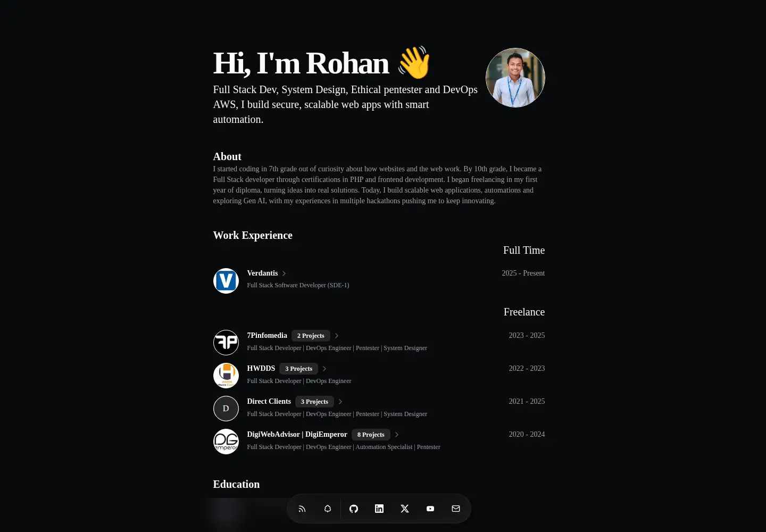Click the 7Pinfomedia "2 Projects" badge
This screenshot has height=532, width=766.
click(x=311, y=336)
